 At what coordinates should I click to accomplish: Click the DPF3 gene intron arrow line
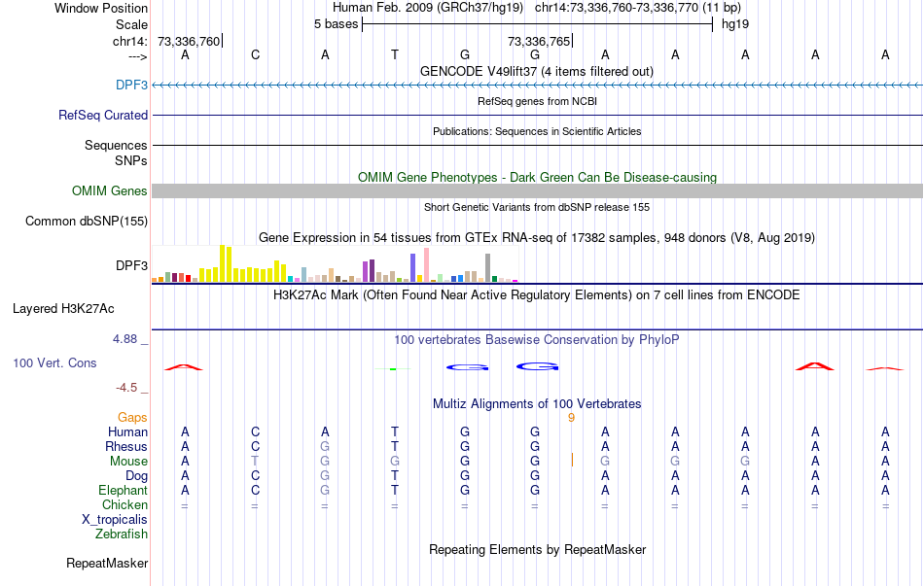[537, 86]
